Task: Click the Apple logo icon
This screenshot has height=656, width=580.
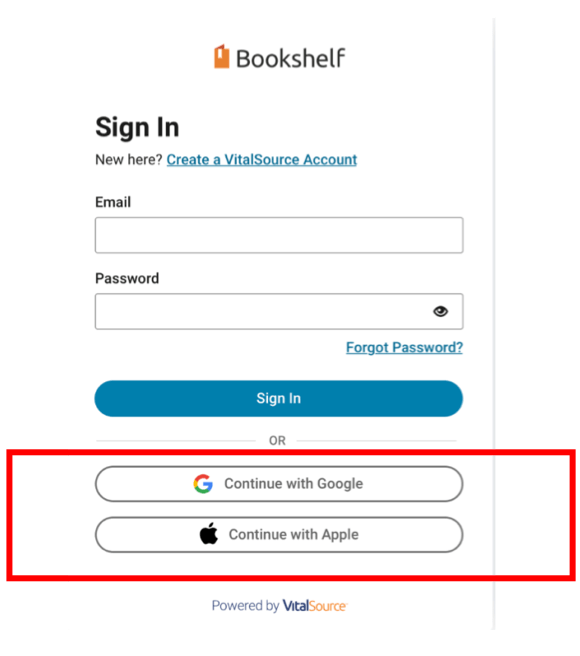Action: click(209, 533)
